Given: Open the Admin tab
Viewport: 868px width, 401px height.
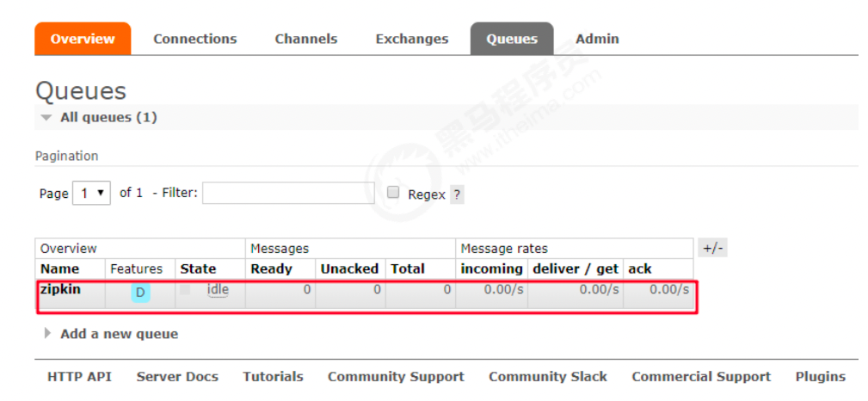Looking at the screenshot, I should [x=597, y=39].
